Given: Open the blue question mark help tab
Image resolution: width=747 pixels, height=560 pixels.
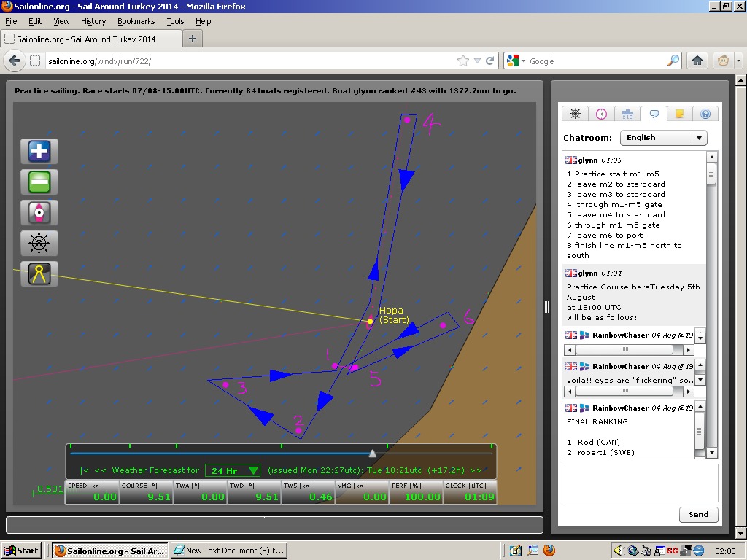Looking at the screenshot, I should pyautogui.click(x=705, y=114).
